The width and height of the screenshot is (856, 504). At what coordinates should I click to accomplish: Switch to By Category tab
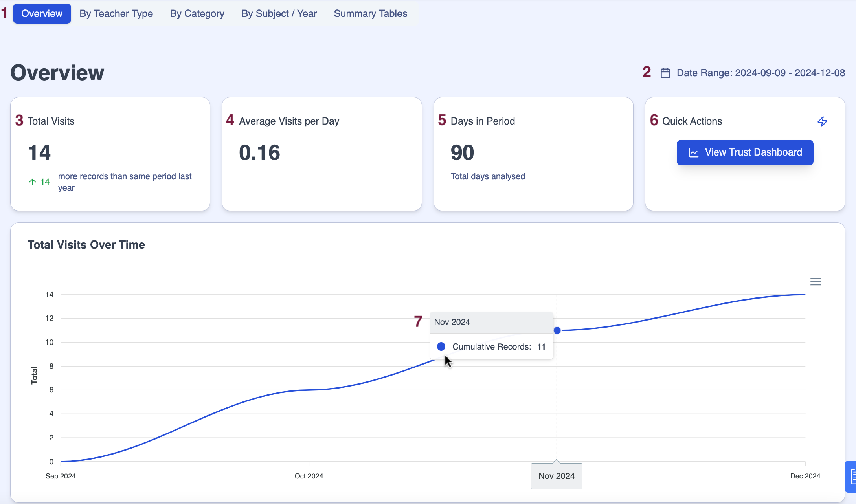click(197, 14)
